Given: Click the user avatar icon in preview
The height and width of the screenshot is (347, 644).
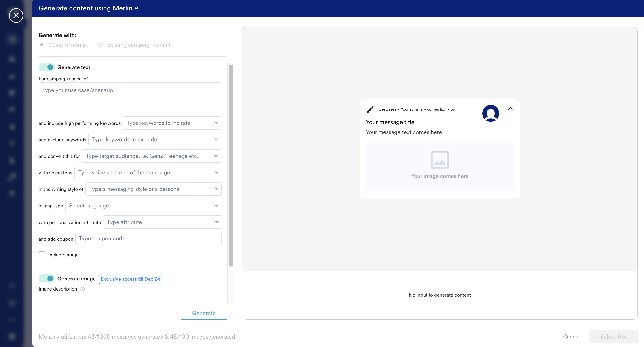Looking at the screenshot, I should [x=491, y=113].
